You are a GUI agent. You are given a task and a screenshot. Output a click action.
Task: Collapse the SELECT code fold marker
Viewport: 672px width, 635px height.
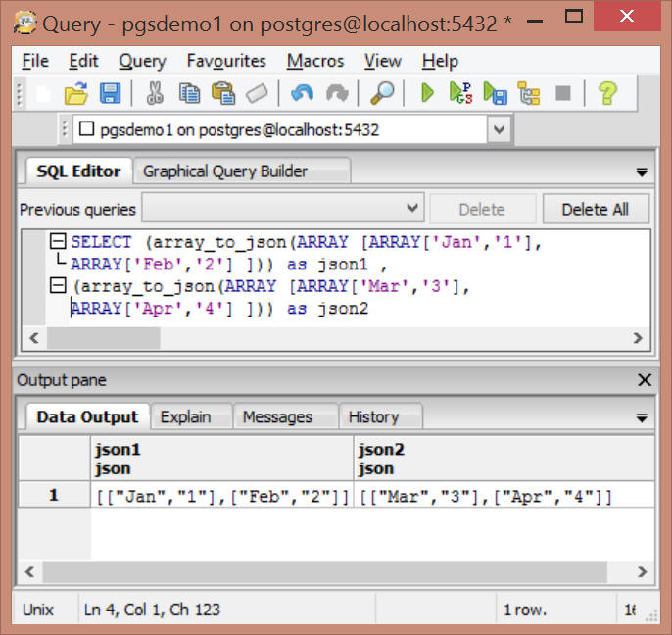tap(58, 241)
